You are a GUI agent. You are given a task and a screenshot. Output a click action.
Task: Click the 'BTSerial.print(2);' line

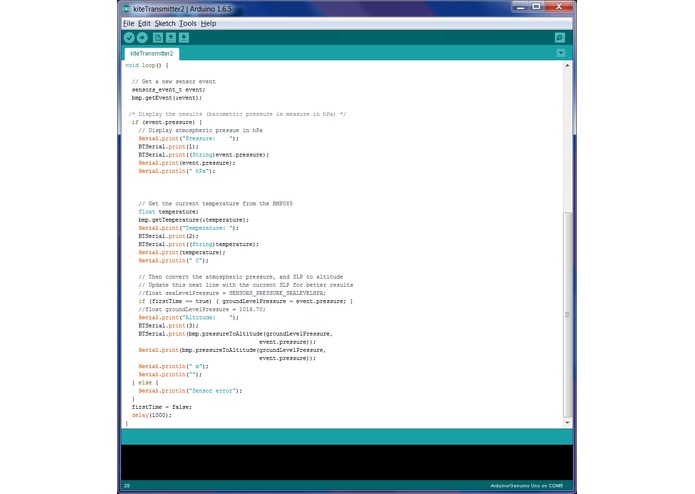pyautogui.click(x=168, y=236)
